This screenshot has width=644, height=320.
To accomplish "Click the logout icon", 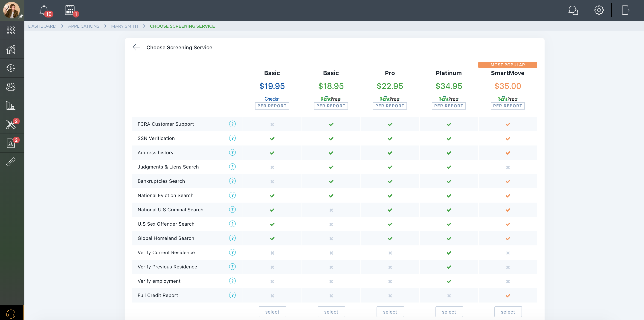I will coord(626,10).
